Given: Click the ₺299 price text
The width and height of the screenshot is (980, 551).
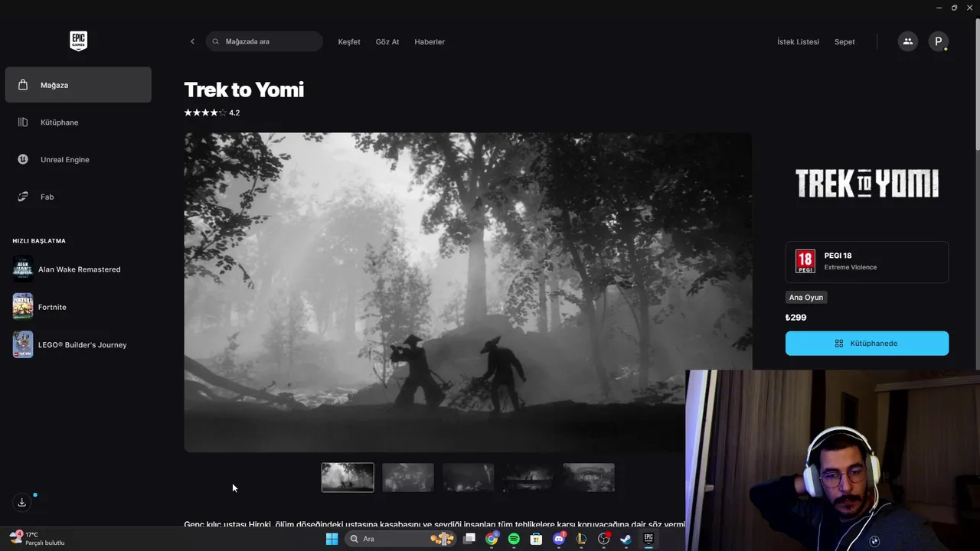Looking at the screenshot, I should pyautogui.click(x=796, y=318).
